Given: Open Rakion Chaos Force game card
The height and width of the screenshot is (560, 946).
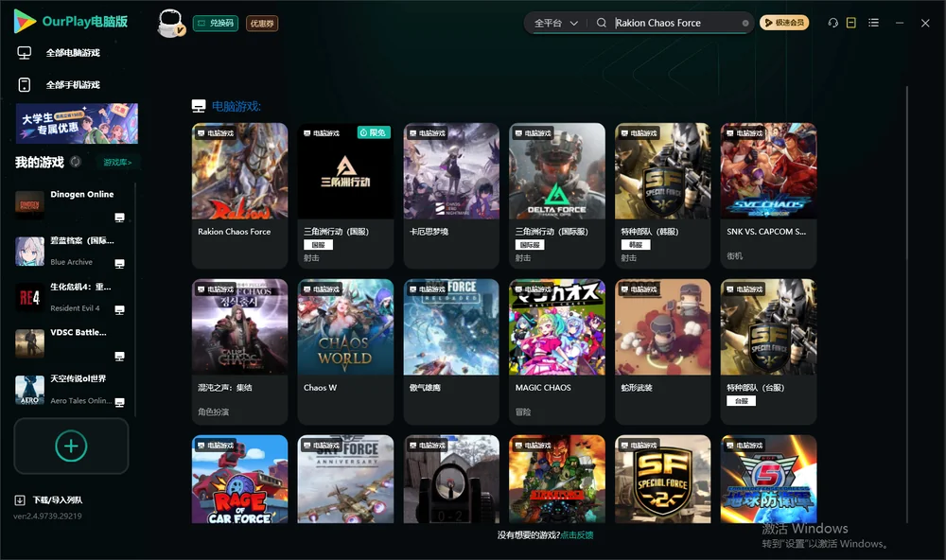Looking at the screenshot, I should point(239,196).
